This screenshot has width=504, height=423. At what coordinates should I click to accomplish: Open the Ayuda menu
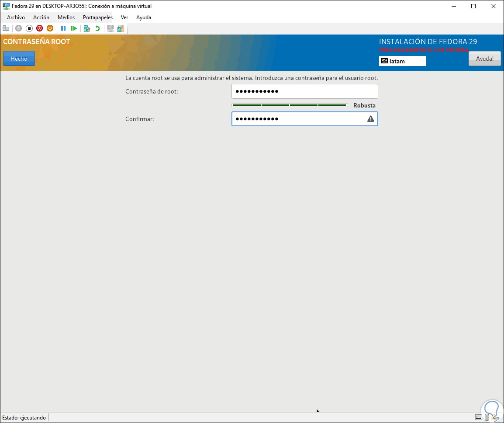click(x=144, y=17)
